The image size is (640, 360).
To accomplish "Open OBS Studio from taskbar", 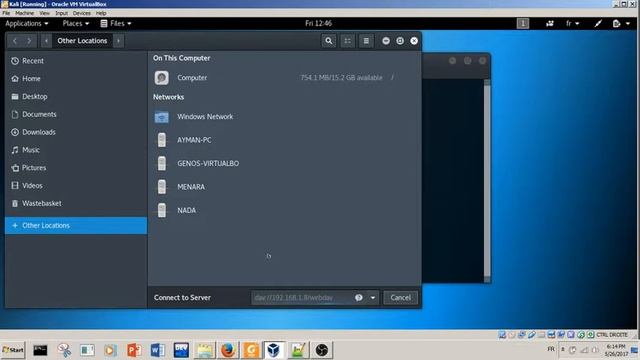I will pos(322,350).
